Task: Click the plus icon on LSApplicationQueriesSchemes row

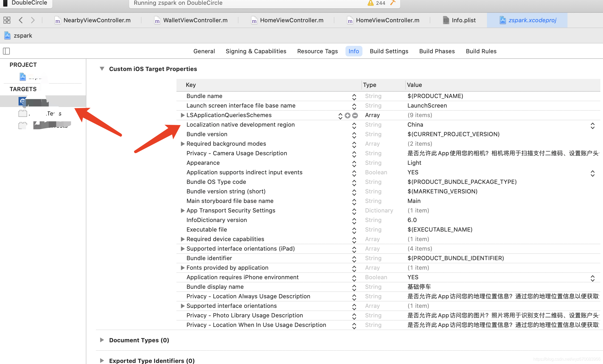Action: 348,115
